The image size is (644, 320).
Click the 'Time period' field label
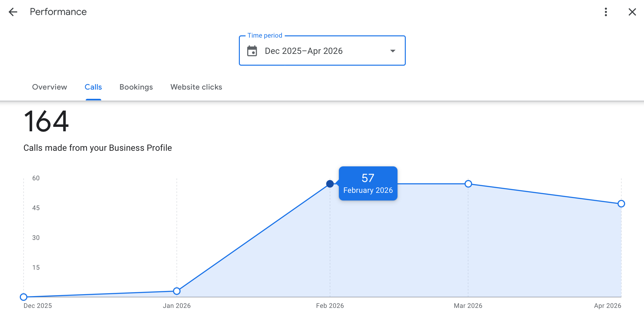pos(265,35)
